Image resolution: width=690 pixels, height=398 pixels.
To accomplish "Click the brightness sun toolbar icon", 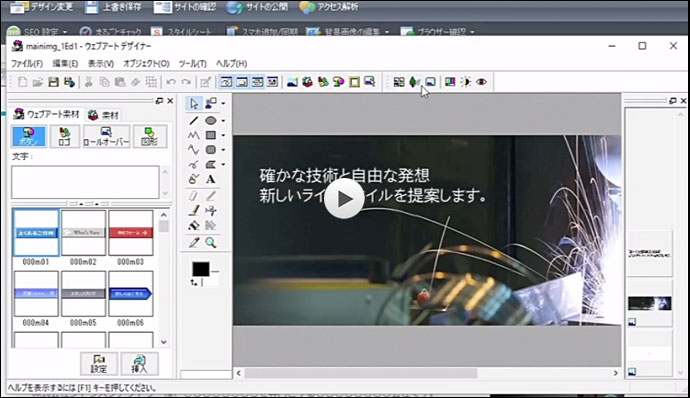I will (x=466, y=82).
